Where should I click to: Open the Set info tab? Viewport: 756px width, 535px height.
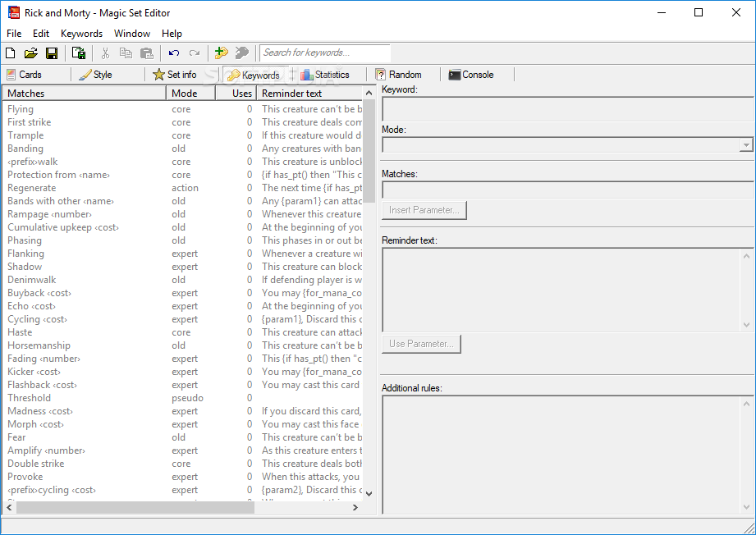175,75
